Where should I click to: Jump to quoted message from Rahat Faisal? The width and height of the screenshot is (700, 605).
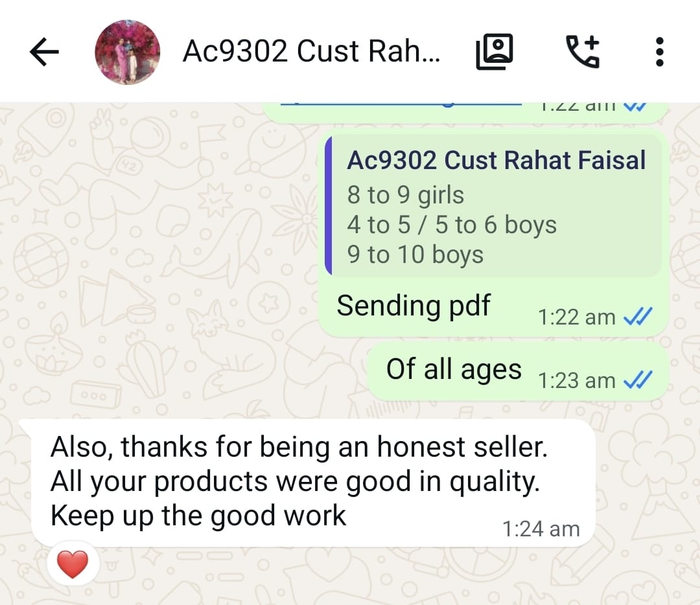tap(493, 206)
